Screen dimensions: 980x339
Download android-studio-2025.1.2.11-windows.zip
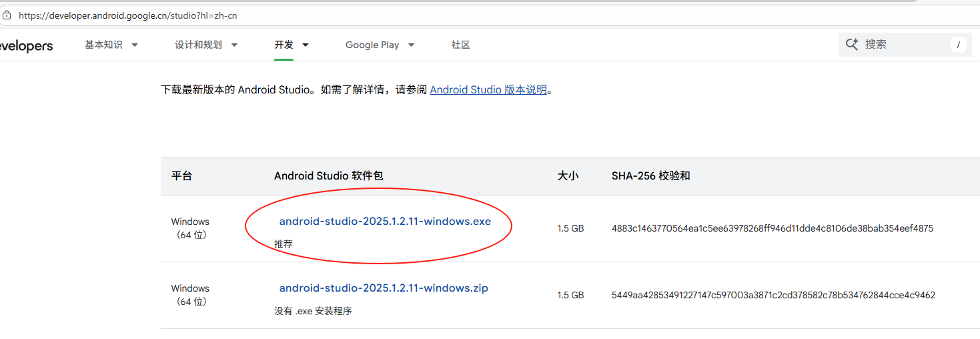click(x=384, y=288)
